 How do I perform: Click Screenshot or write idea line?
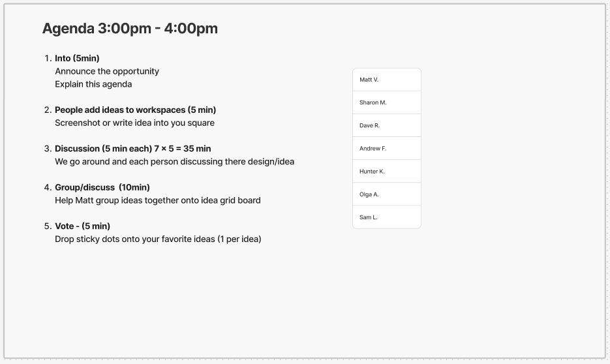(x=134, y=123)
